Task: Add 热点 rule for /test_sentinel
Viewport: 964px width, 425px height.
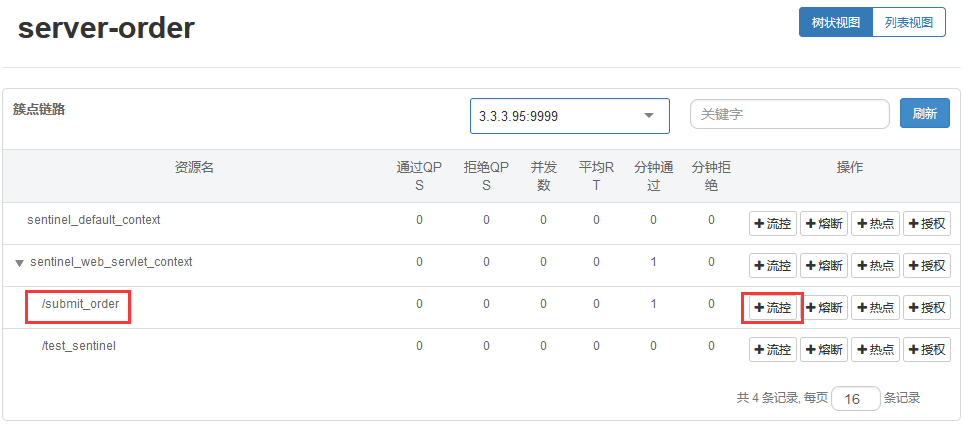Action: pos(876,350)
